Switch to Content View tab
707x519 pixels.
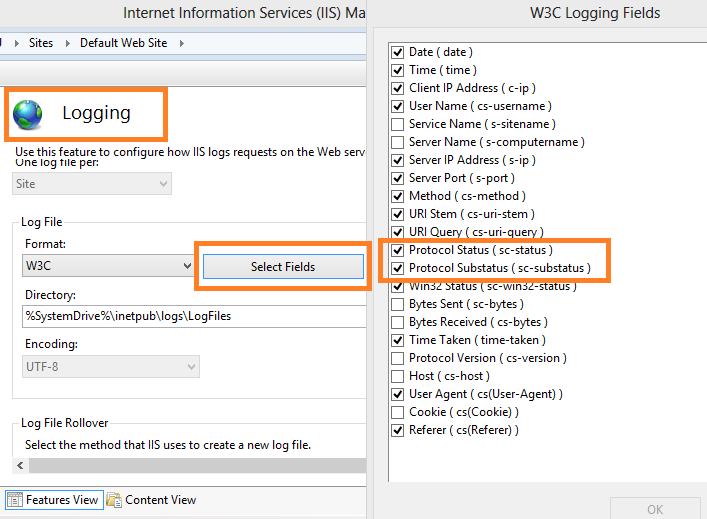pyautogui.click(x=160, y=500)
